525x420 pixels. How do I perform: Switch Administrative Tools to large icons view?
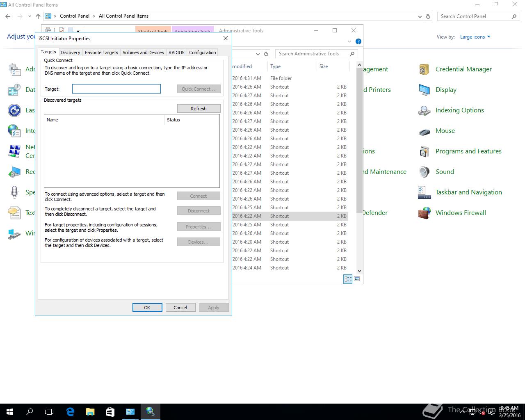357,279
